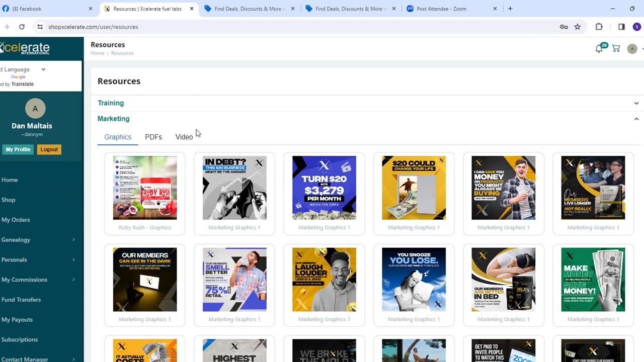Open My Payouts in the sidebar
The image size is (644, 362).
[17, 319]
